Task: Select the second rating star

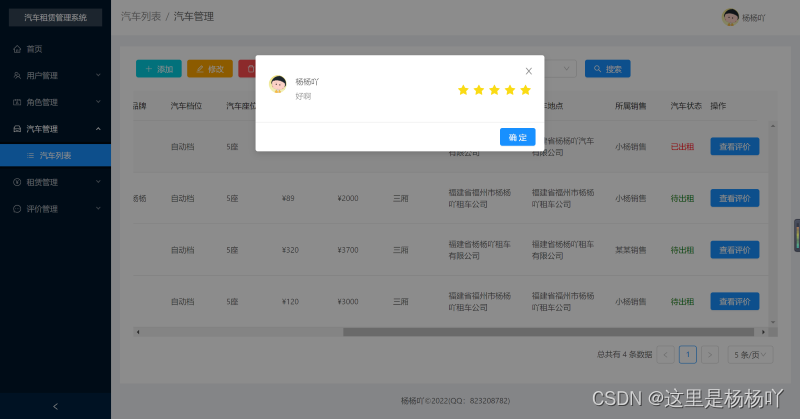Action: click(479, 90)
